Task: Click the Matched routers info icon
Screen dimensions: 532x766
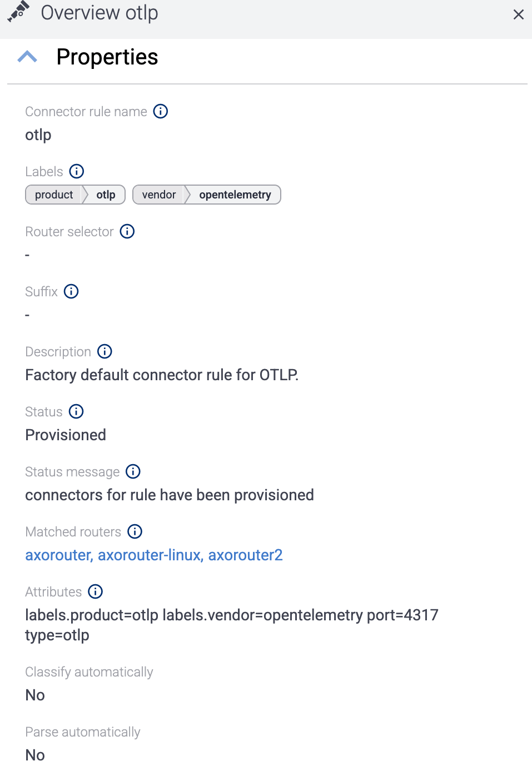Action: pos(135,531)
